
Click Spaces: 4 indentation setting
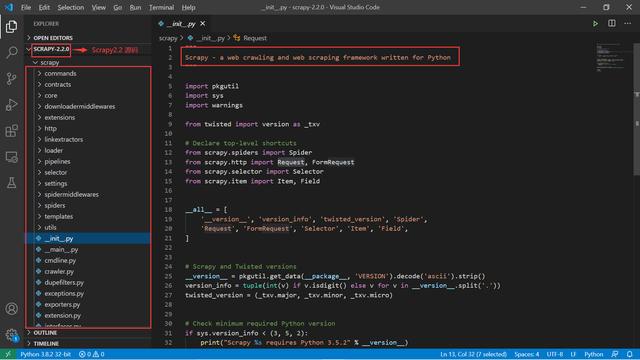tap(527, 354)
